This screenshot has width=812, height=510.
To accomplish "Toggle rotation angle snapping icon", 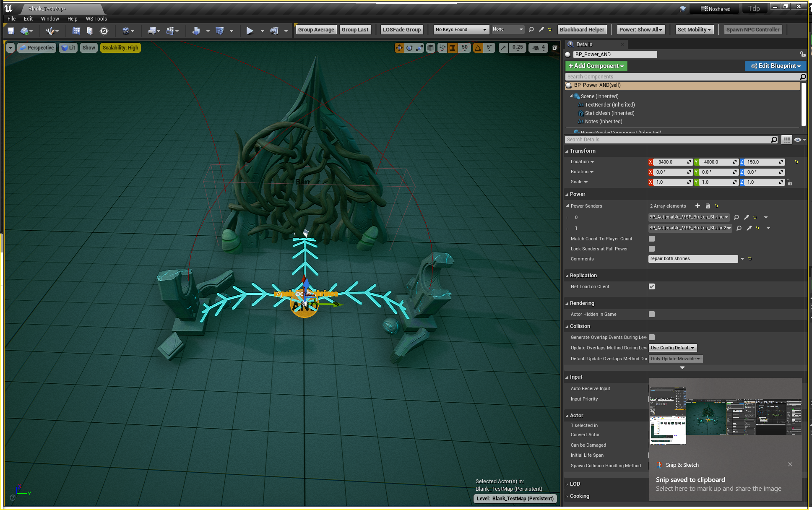I will (x=478, y=48).
